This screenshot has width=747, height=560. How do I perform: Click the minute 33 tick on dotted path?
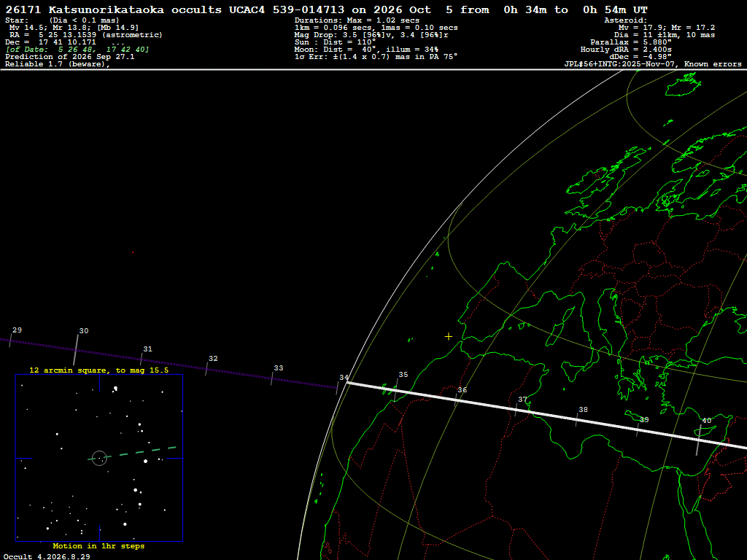[x=271, y=378]
